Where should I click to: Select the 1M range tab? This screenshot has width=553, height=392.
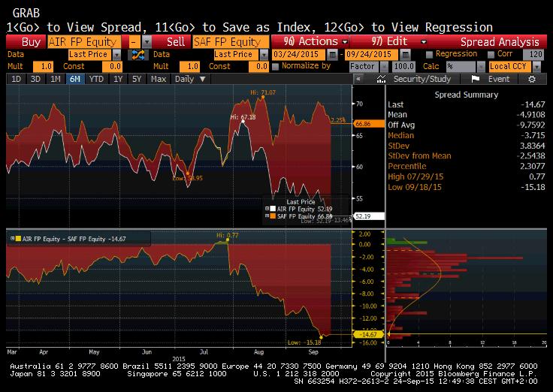(x=56, y=79)
